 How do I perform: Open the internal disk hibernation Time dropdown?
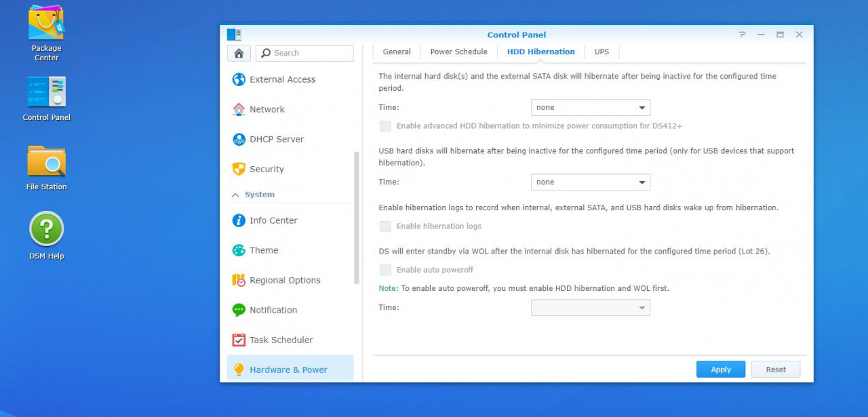pos(589,107)
